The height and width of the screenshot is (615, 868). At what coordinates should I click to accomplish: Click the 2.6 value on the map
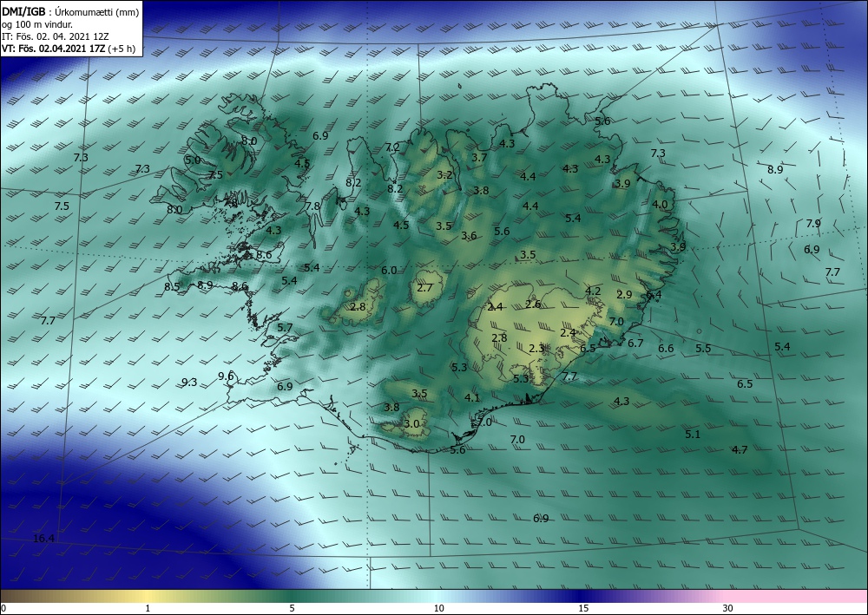[x=533, y=304]
